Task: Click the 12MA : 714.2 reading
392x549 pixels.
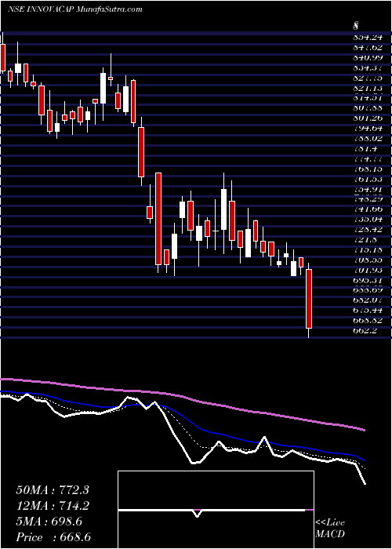Action: pos(53,506)
